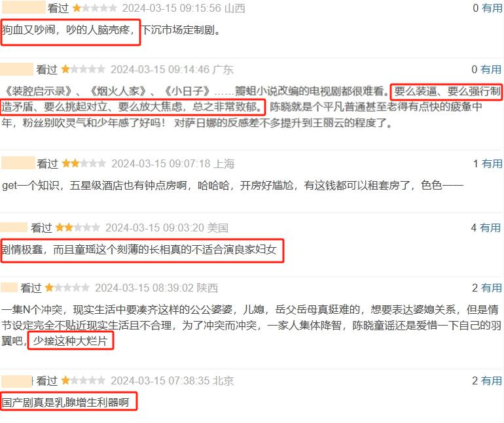Vote 有用 on the 美国 review

click(490, 228)
